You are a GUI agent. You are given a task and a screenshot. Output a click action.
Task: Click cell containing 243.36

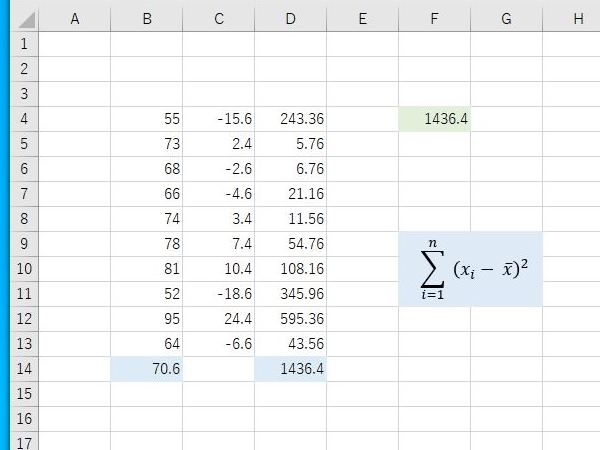(290, 119)
